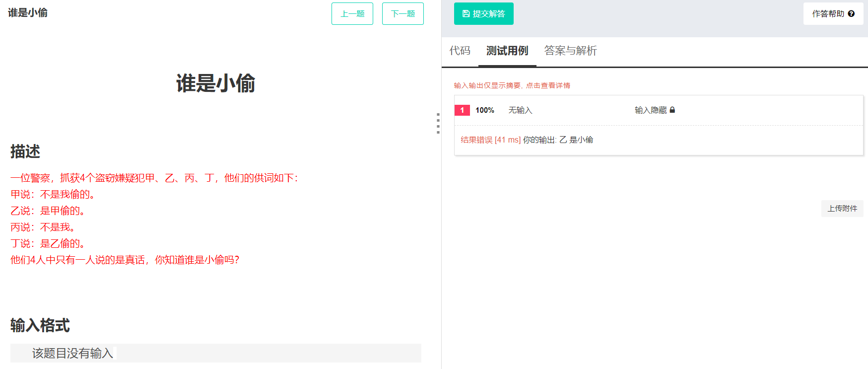The height and width of the screenshot is (369, 868).
Task: Switch to the 代码 tab
Action: (x=460, y=51)
